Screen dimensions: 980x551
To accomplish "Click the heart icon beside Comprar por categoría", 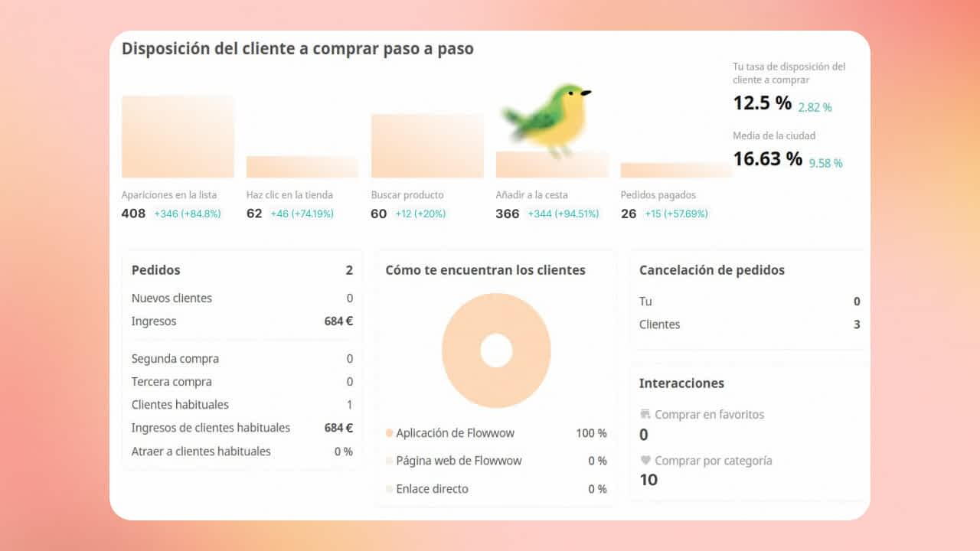I will tap(645, 461).
